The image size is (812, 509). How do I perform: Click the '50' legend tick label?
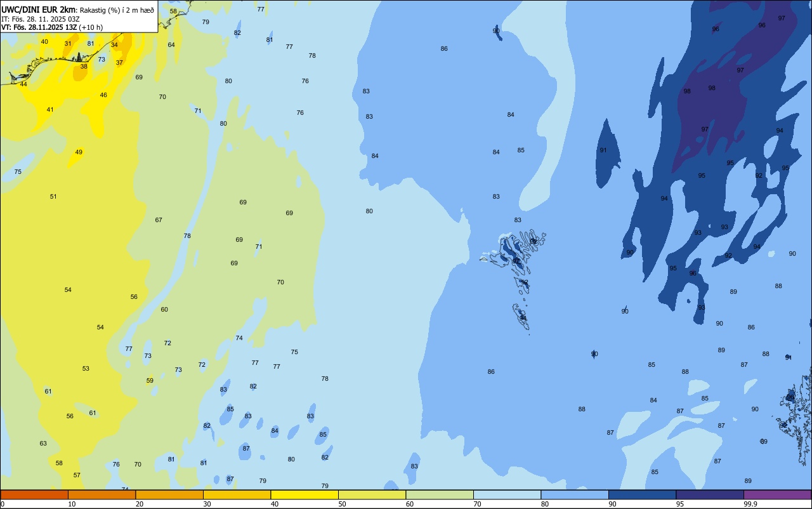[x=342, y=504]
